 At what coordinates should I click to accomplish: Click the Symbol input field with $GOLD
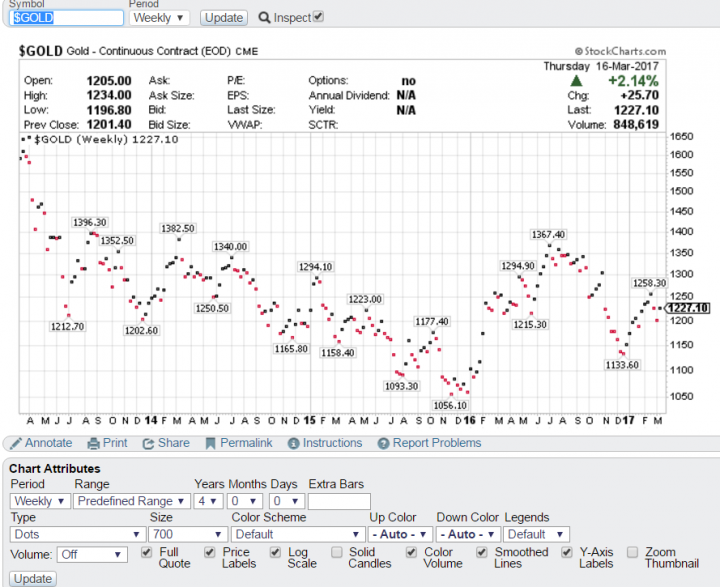click(67, 17)
